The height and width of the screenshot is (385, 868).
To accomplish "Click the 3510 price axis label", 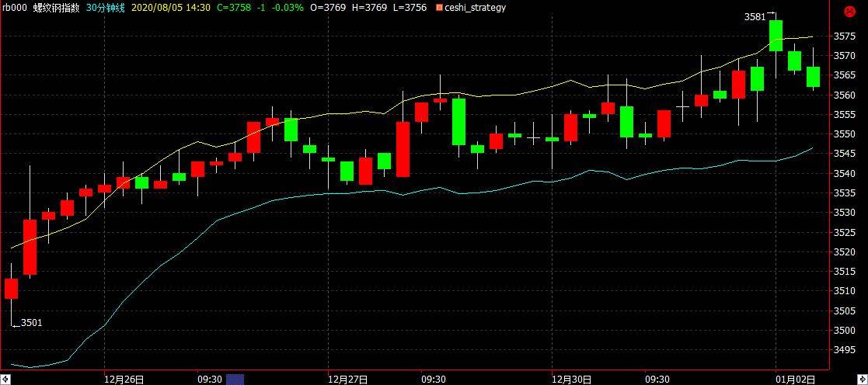I will [845, 291].
